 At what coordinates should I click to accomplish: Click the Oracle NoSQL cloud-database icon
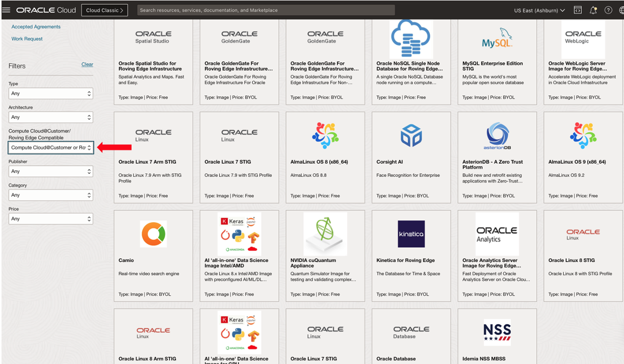[411, 38]
